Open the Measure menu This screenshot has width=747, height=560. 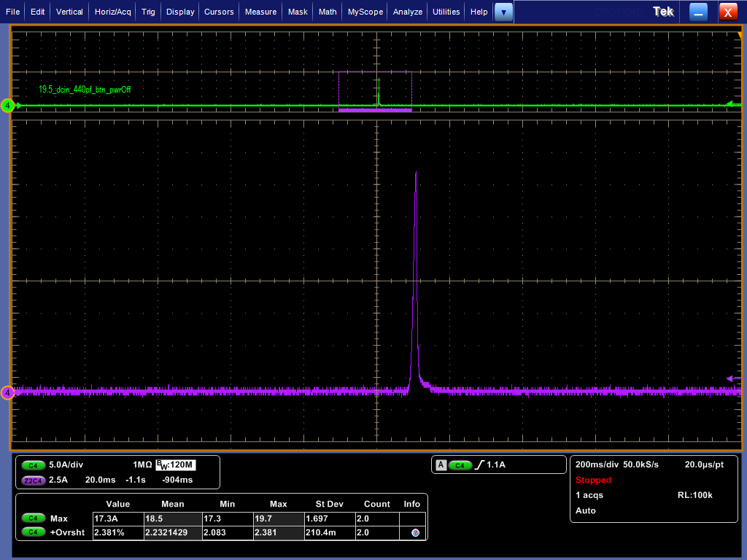(x=260, y=12)
